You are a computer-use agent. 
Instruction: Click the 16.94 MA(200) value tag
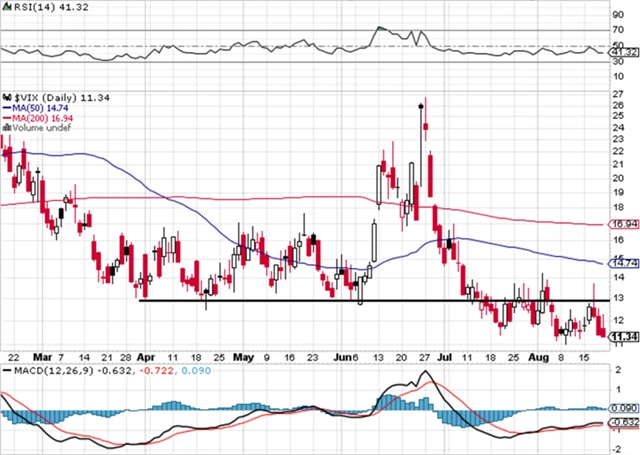(x=624, y=225)
